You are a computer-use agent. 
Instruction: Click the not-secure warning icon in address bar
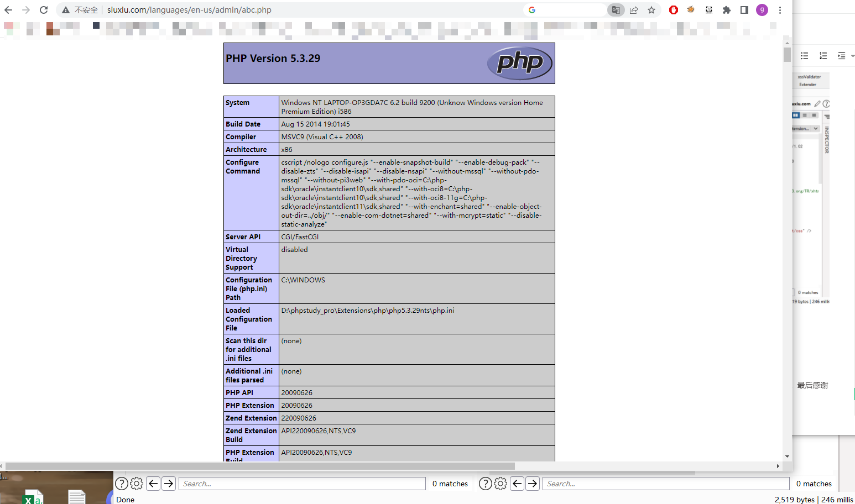pyautogui.click(x=66, y=10)
